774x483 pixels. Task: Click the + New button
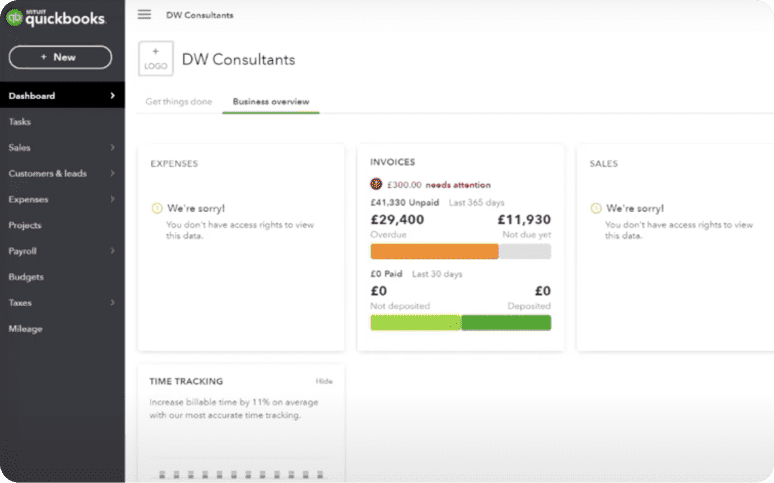pos(60,57)
